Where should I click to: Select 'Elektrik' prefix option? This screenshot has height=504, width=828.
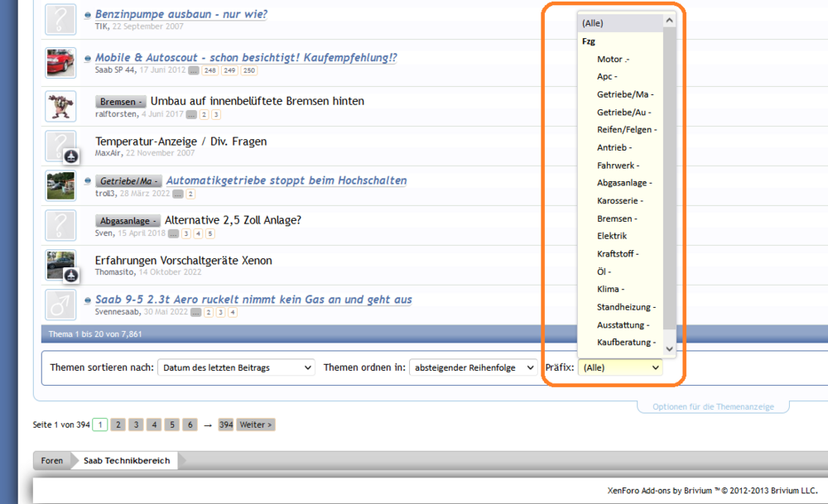620,236
